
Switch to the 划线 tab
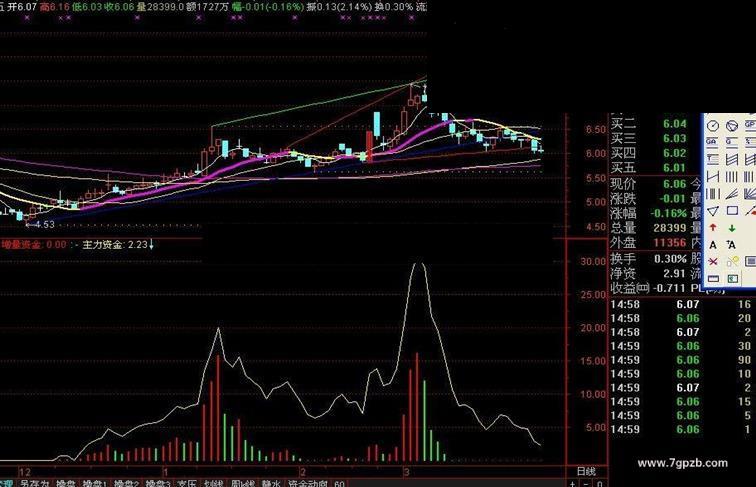(x=214, y=483)
